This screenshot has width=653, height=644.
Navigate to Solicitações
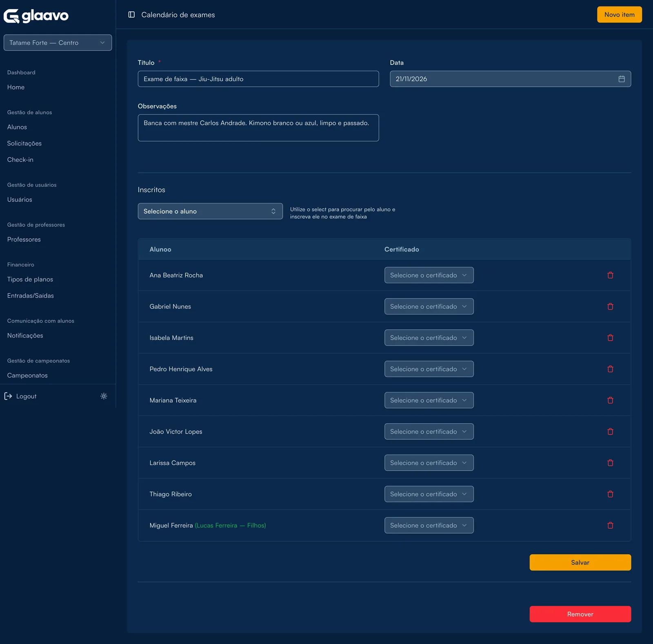coord(24,144)
